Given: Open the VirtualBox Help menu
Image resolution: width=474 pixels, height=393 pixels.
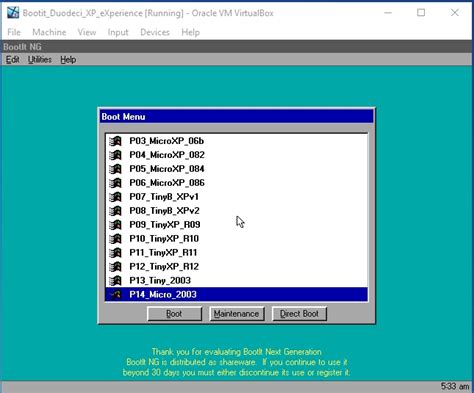Looking at the screenshot, I should tap(191, 32).
